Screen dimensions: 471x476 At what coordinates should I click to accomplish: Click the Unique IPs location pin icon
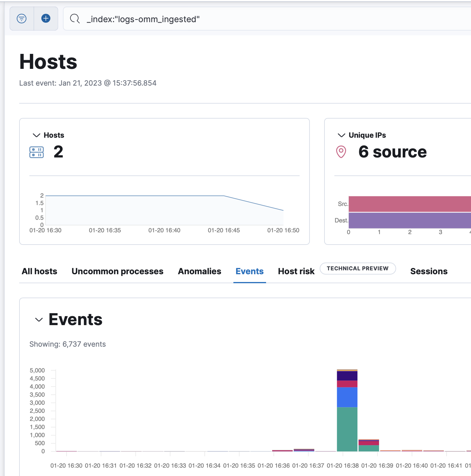click(x=341, y=152)
